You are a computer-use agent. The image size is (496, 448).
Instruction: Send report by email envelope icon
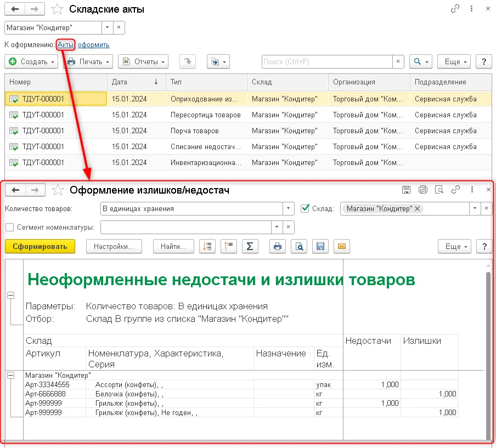coord(342,246)
